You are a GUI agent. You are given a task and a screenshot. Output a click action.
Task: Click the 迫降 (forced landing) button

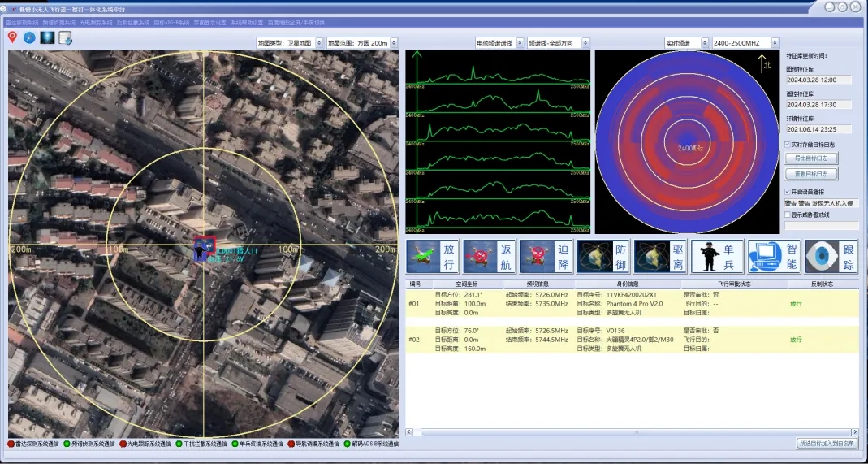click(x=546, y=257)
